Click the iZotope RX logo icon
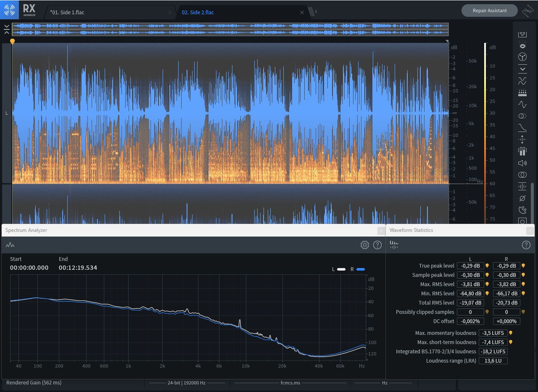The image size is (538, 392). pos(9,10)
